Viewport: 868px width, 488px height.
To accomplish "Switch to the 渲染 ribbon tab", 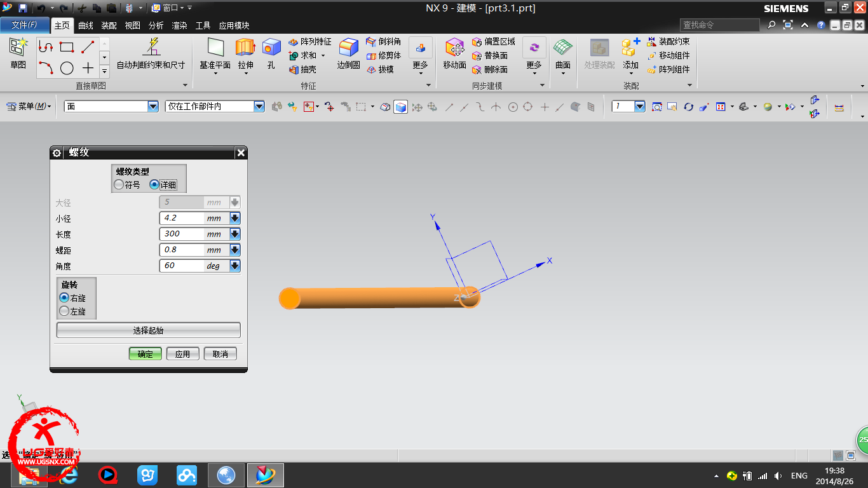I will [180, 25].
